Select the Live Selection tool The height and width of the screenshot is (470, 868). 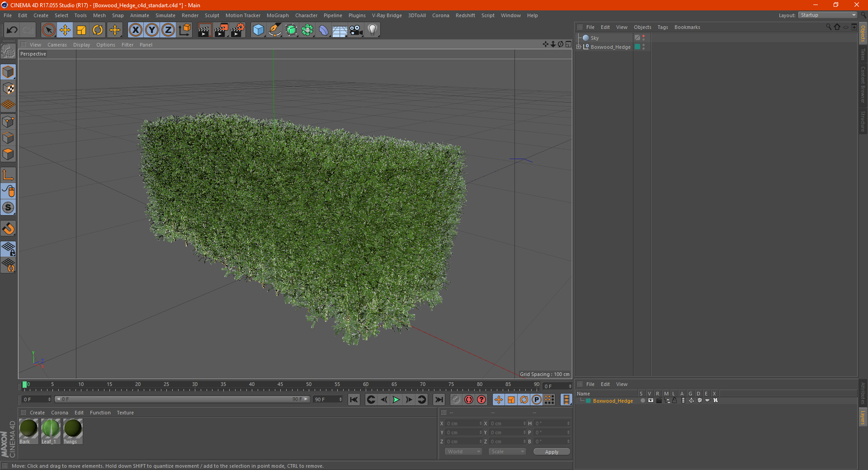[x=48, y=30]
